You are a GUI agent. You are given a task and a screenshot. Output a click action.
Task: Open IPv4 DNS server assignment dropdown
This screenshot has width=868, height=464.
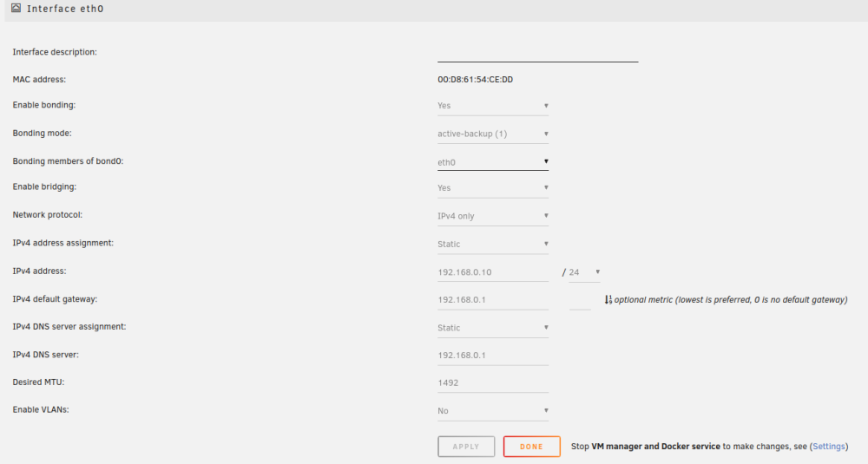493,328
